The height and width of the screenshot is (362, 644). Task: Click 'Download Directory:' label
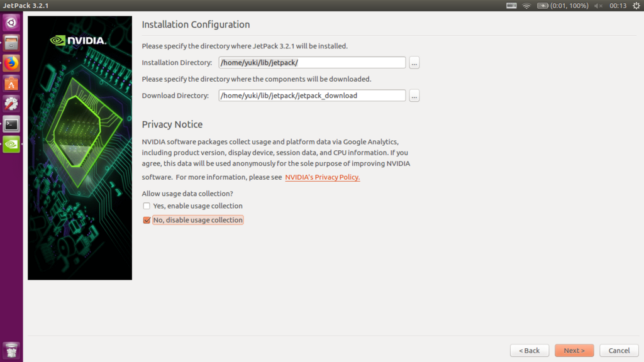(x=175, y=96)
